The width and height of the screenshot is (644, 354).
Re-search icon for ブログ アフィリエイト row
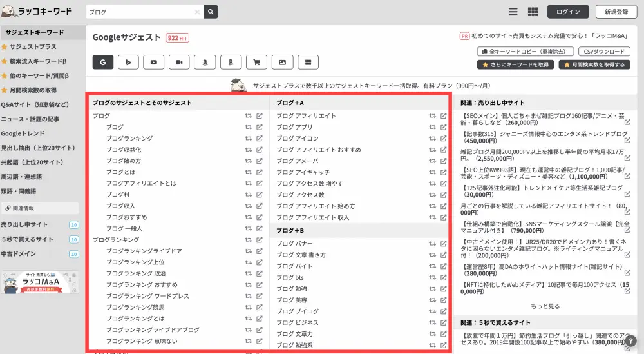coord(433,116)
